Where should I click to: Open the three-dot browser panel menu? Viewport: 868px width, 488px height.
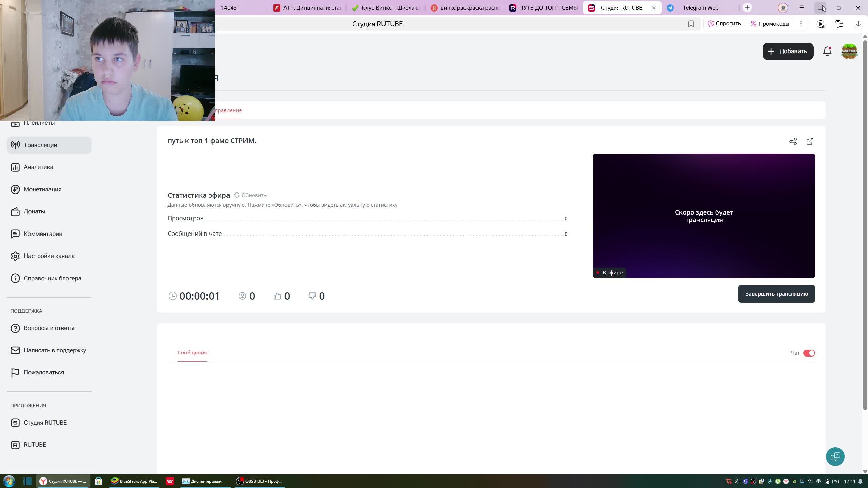(801, 24)
